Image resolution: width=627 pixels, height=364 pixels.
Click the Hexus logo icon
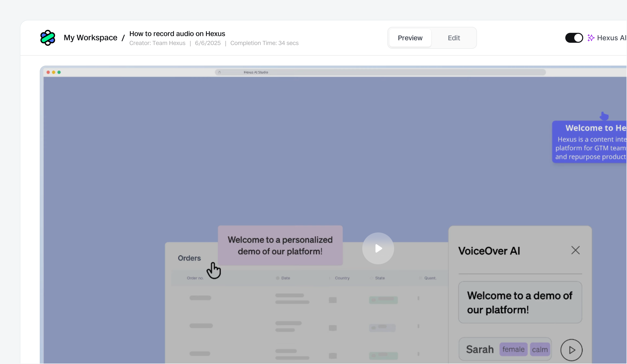(48, 38)
